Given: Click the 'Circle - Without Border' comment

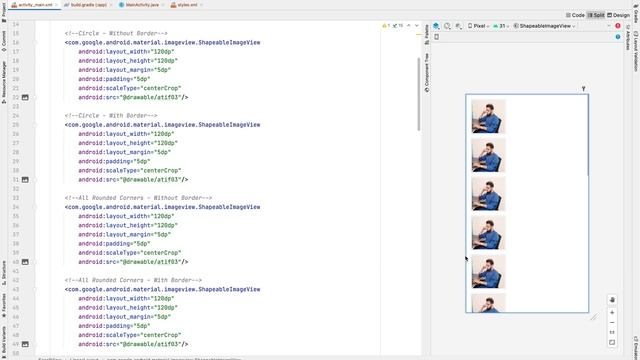Looking at the screenshot, I should (x=116, y=33).
